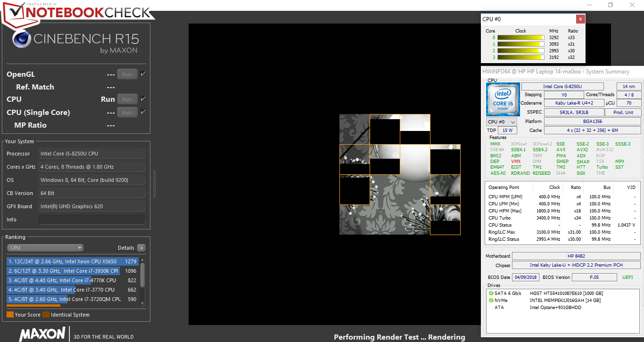Click the CB Version field showing 64 Bit
The height and width of the screenshot is (342, 644).
click(91, 193)
